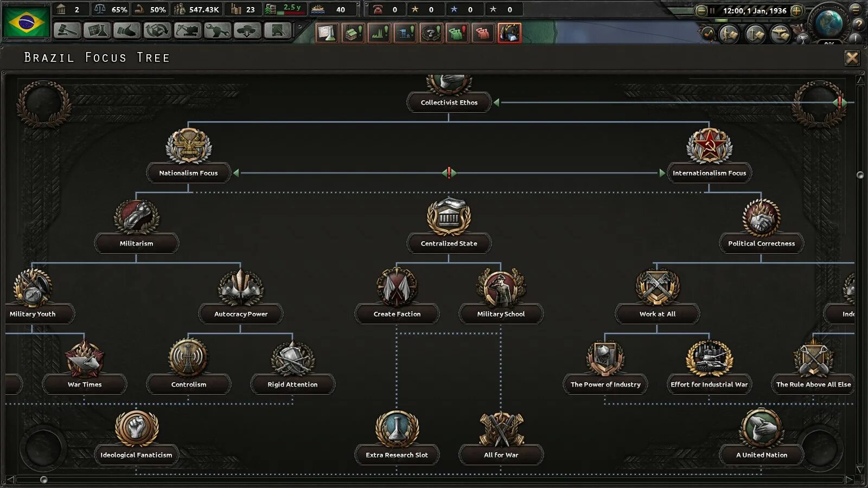The width and height of the screenshot is (868, 488).
Task: Pause the game using the date display
Action: (x=754, y=10)
